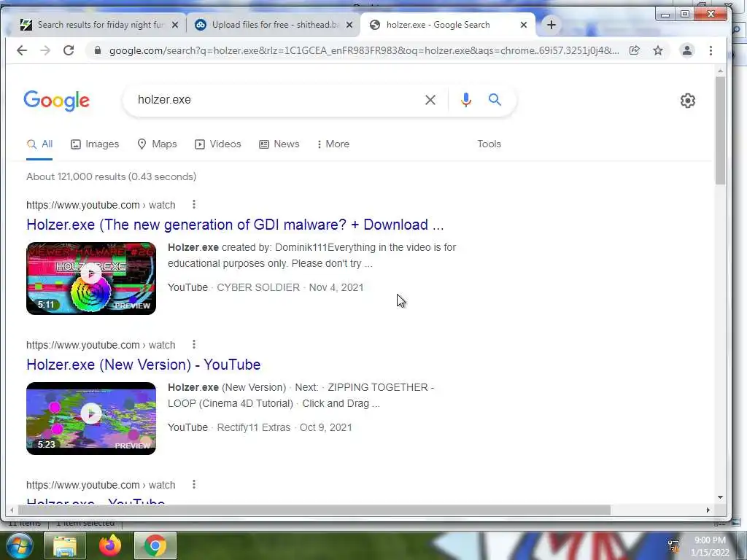Click the CYBER SOLDIER channel name
Screen dimensions: 747x560
(x=258, y=287)
